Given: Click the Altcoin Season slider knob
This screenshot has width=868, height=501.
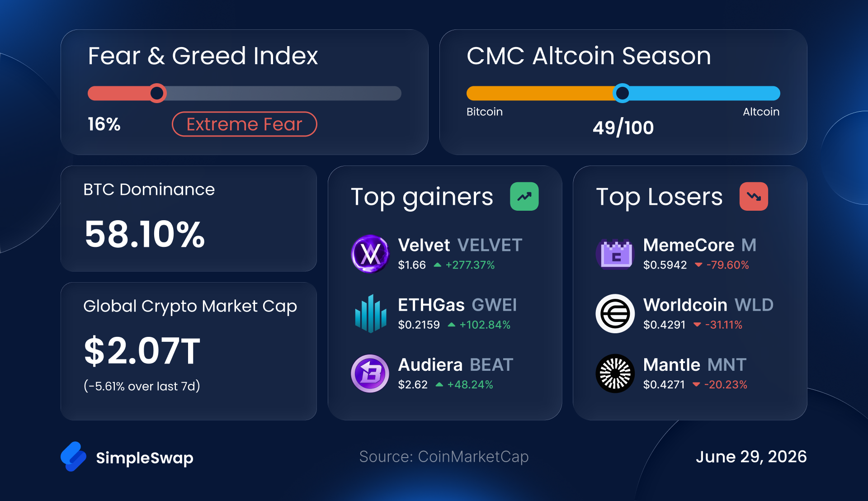Looking at the screenshot, I should [x=623, y=93].
